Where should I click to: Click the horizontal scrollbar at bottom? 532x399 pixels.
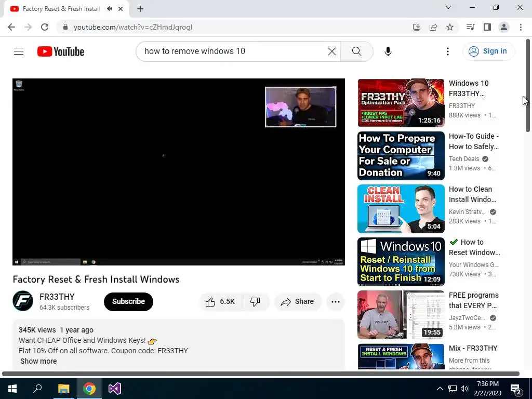(x=261, y=374)
